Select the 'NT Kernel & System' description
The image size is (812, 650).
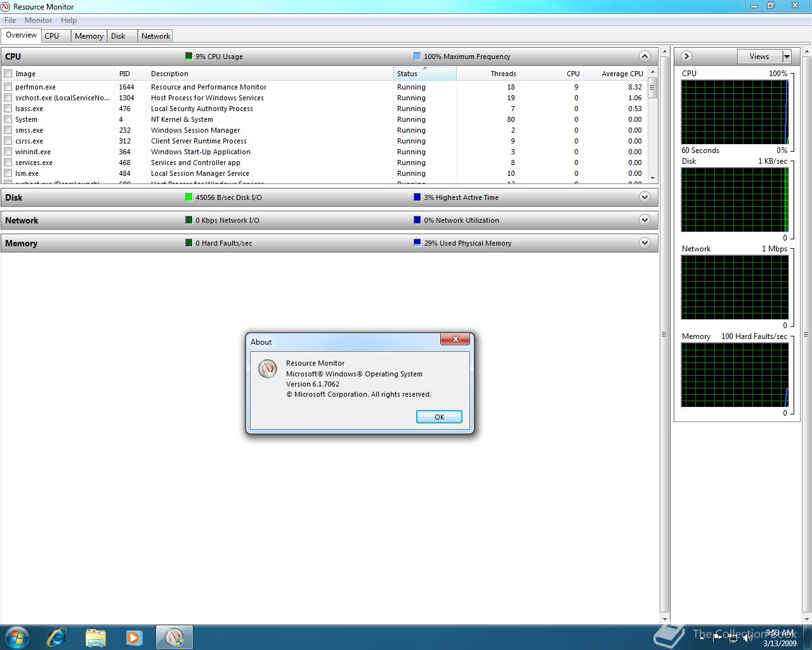[x=182, y=119]
